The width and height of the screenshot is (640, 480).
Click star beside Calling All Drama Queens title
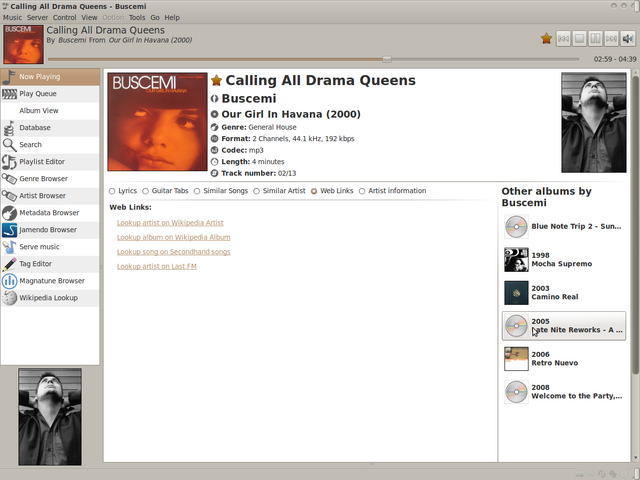(x=216, y=80)
